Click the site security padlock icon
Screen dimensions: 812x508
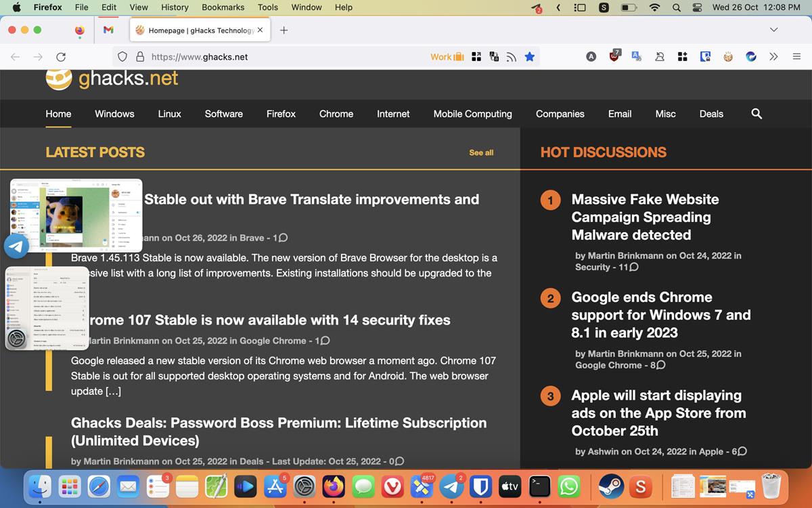pyautogui.click(x=140, y=57)
